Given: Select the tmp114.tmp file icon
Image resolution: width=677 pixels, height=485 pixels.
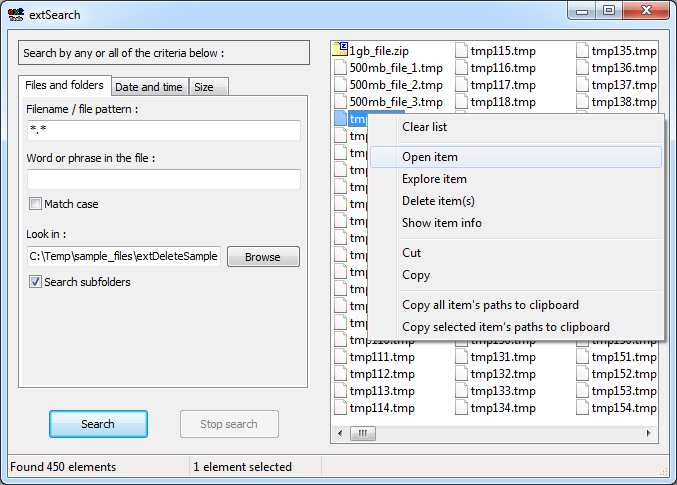Looking at the screenshot, I should click(340, 408).
